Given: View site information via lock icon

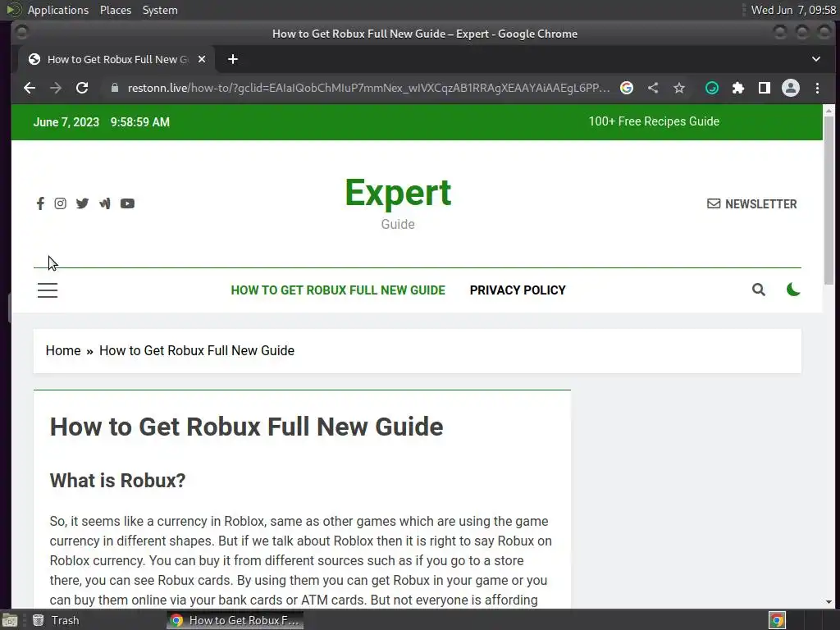Looking at the screenshot, I should tap(115, 88).
